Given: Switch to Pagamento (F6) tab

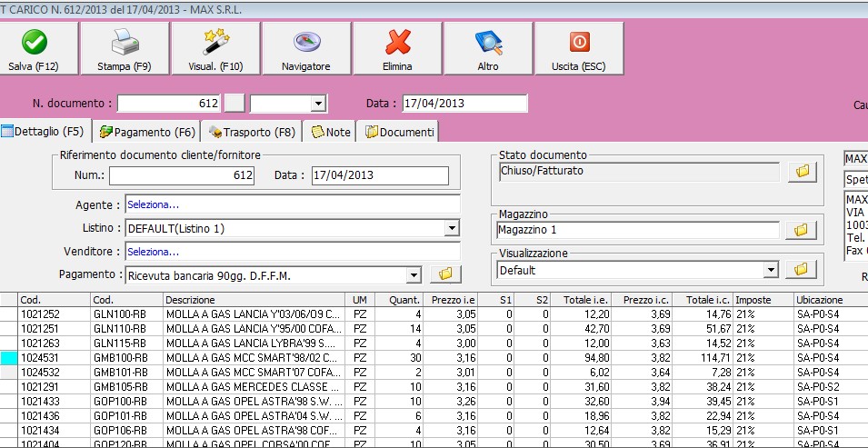Looking at the screenshot, I should coord(146,133).
